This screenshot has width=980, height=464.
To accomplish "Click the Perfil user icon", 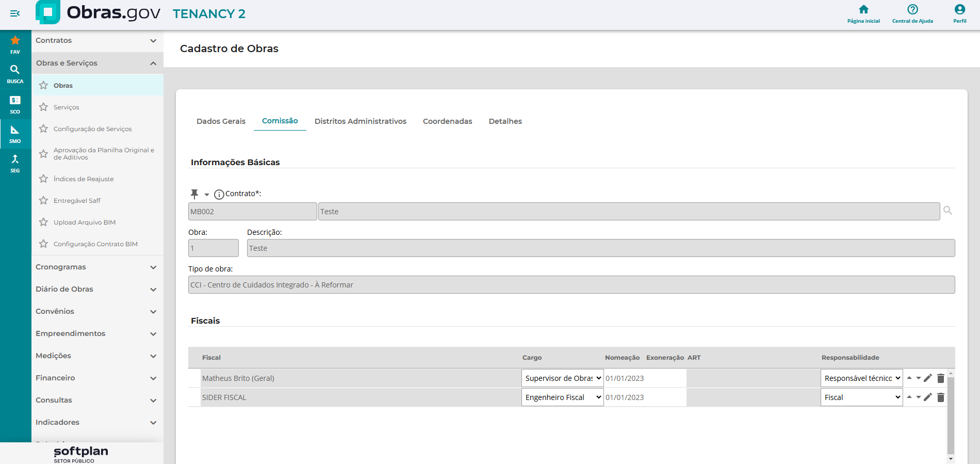I will click(x=959, y=10).
